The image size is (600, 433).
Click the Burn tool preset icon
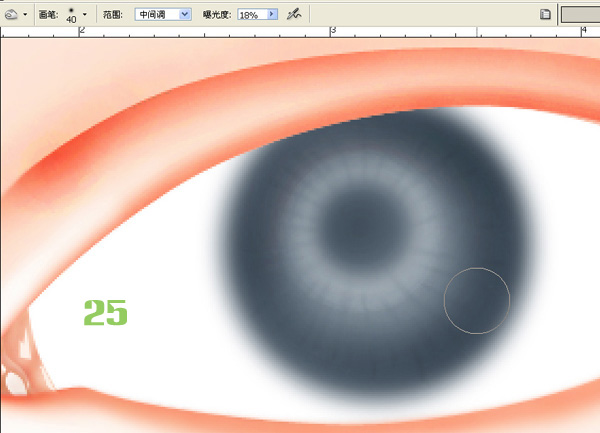click(11, 15)
